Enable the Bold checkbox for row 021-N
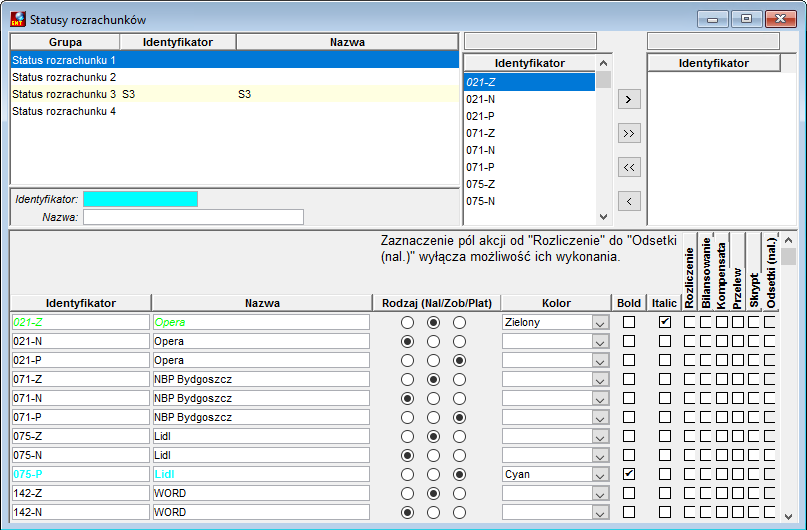Viewport: 807px width, 530px height. click(x=629, y=341)
